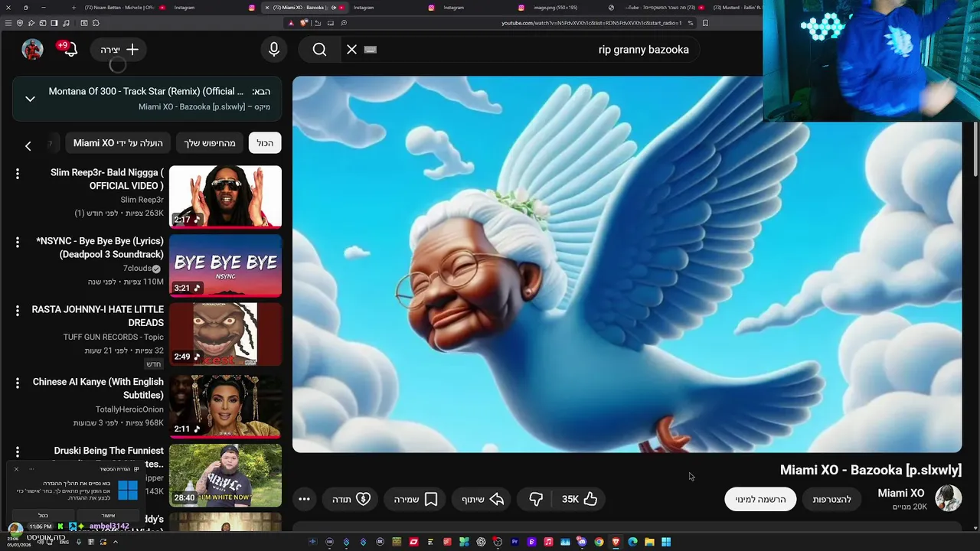Open options menu for RASTA JOHNNY video
Screen dimensions: 980x551
coord(18,311)
